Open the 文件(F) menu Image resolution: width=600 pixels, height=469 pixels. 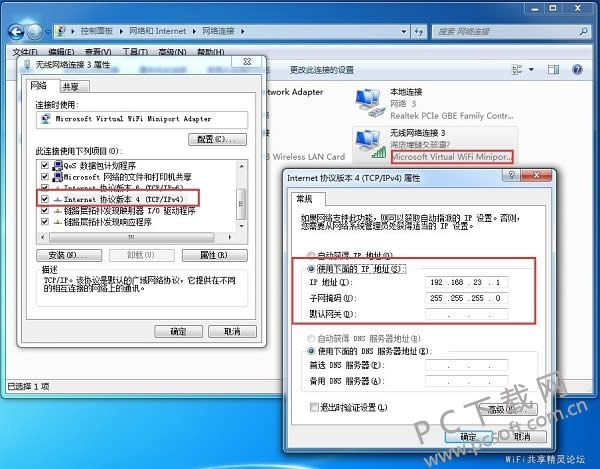[25, 52]
